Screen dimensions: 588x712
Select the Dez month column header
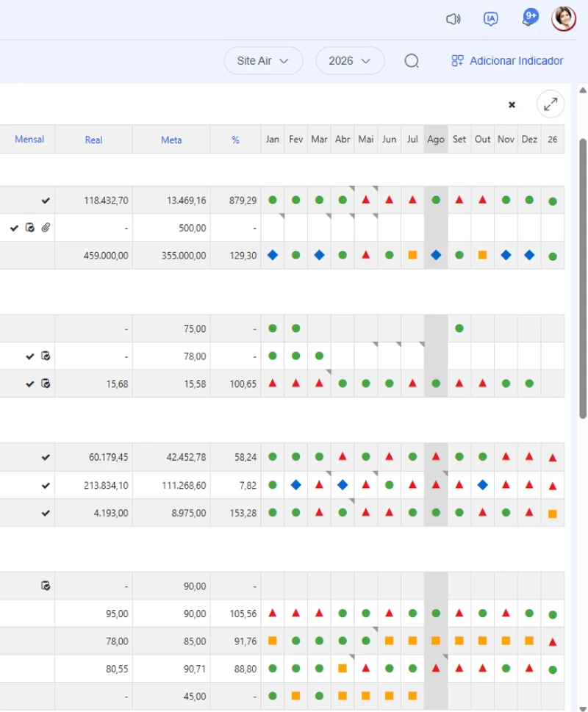click(x=529, y=140)
